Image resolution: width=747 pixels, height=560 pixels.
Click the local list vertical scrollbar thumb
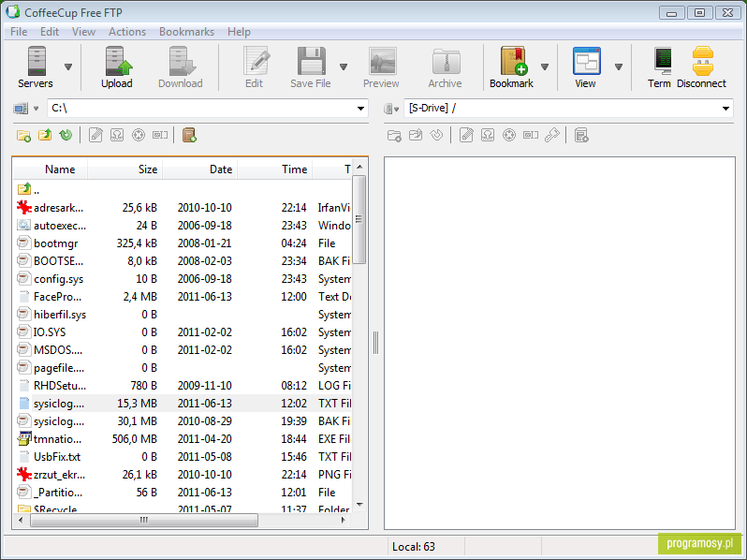(x=359, y=219)
